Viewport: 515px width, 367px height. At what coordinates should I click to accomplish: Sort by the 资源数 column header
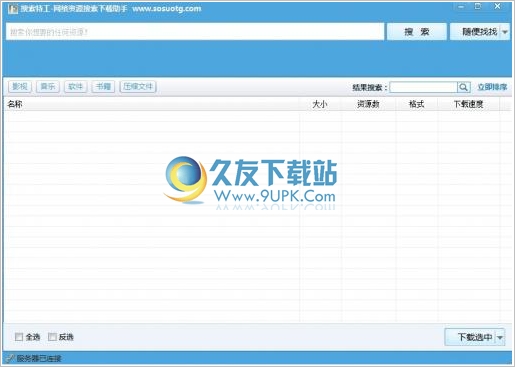coord(368,104)
